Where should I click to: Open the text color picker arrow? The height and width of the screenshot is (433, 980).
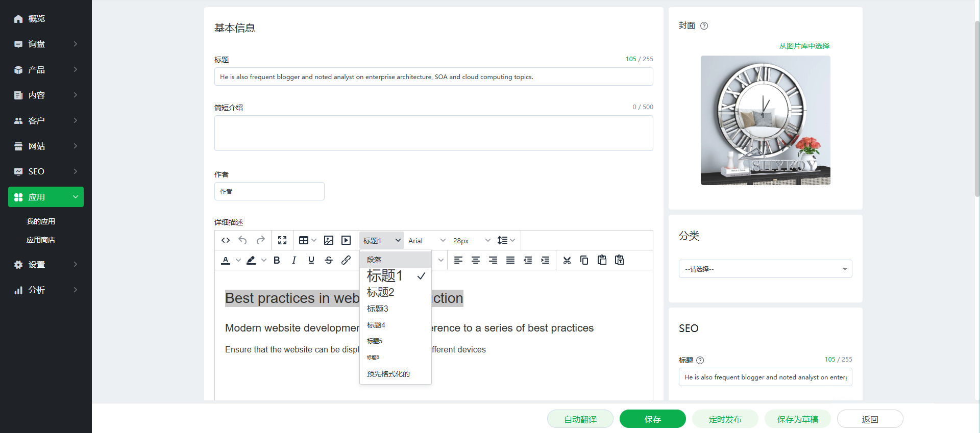[238, 260]
